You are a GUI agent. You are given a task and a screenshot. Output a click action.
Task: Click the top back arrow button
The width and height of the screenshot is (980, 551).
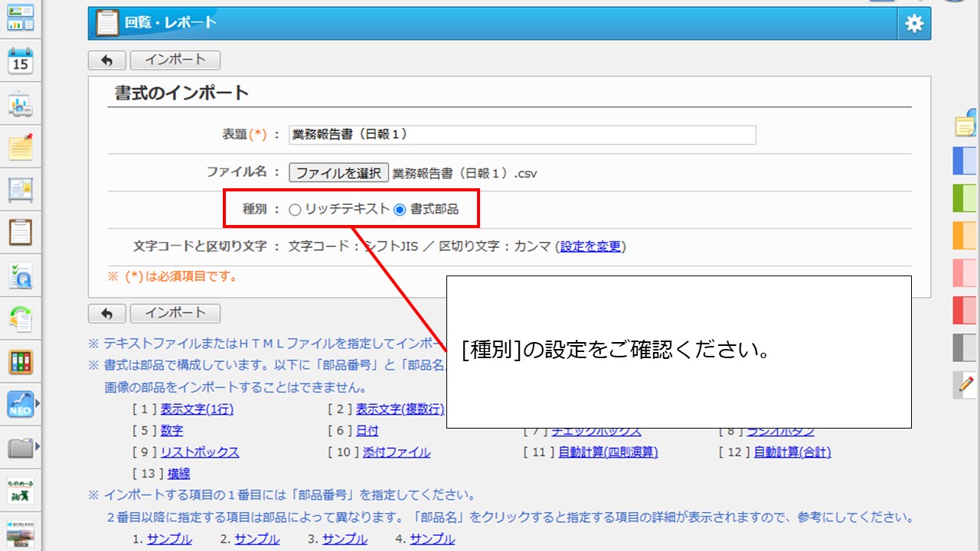tap(107, 60)
